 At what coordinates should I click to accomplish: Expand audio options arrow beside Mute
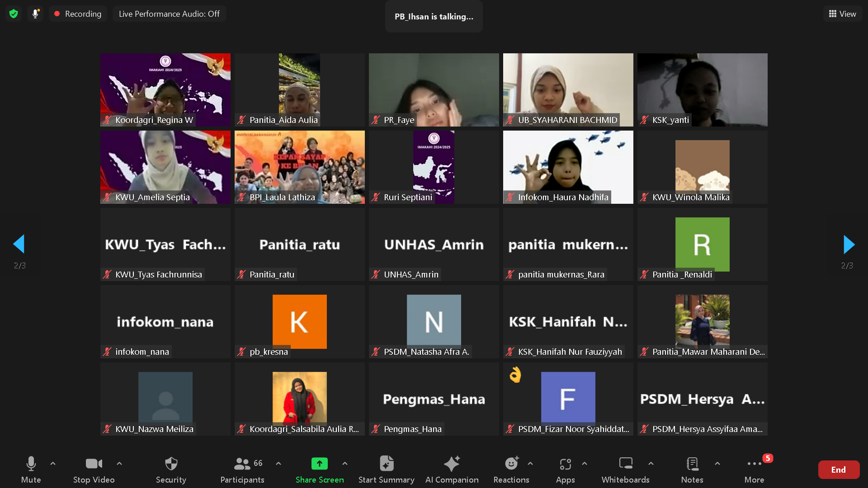[53, 463]
